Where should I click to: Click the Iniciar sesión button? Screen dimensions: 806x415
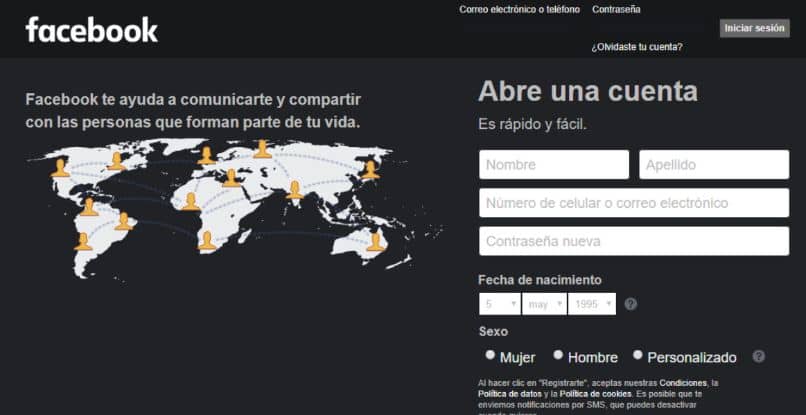click(x=755, y=28)
